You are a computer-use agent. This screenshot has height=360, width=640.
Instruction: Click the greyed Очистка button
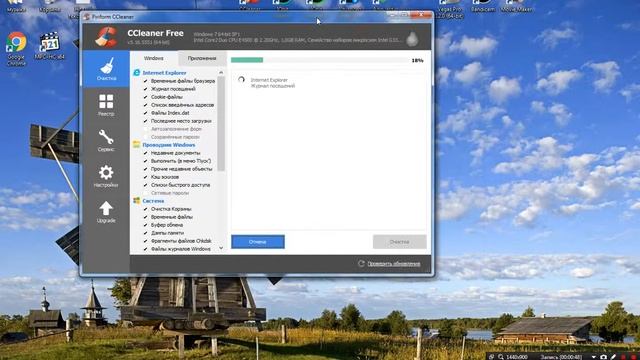pos(400,242)
